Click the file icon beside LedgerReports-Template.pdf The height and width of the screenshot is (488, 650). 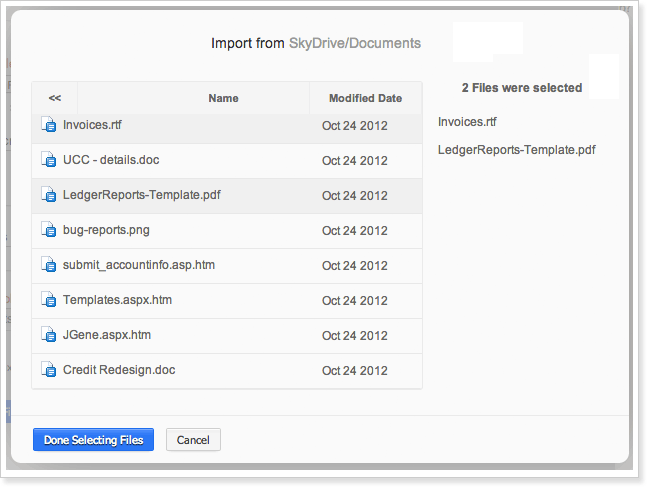point(49,194)
